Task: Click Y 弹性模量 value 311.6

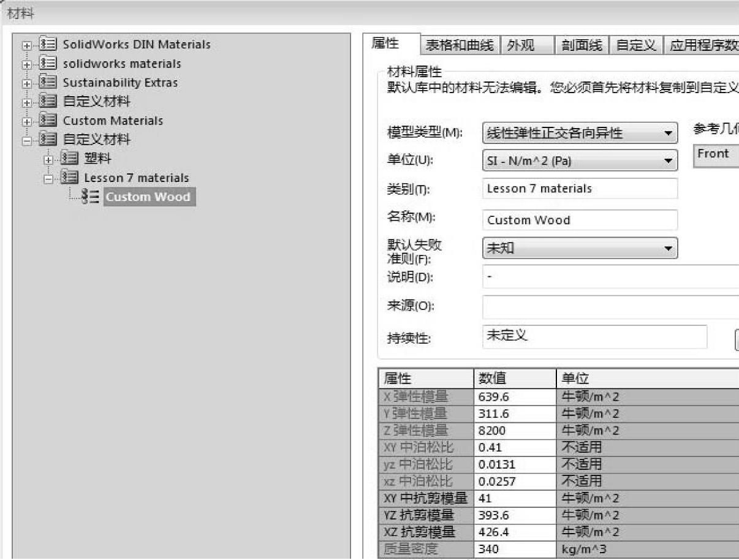Action: click(515, 414)
